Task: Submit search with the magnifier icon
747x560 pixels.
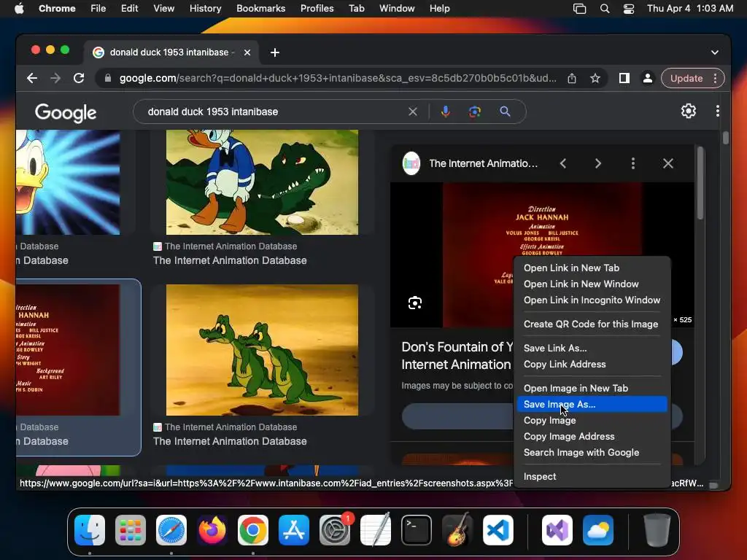Action: pyautogui.click(x=505, y=112)
